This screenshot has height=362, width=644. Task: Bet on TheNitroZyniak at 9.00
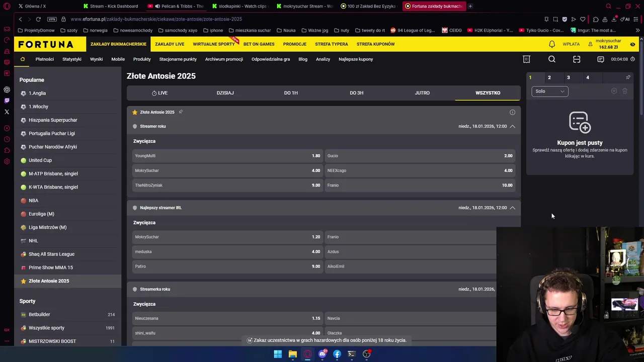pyautogui.click(x=227, y=185)
